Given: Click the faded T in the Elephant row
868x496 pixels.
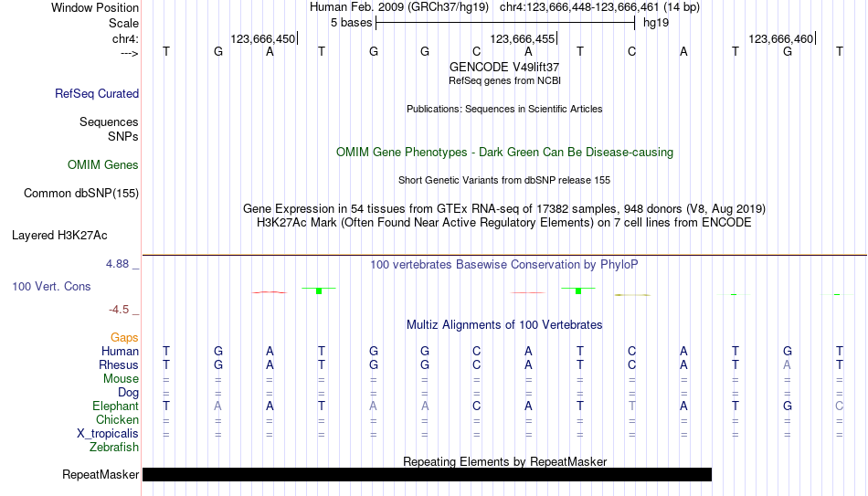Looking at the screenshot, I should point(631,406).
